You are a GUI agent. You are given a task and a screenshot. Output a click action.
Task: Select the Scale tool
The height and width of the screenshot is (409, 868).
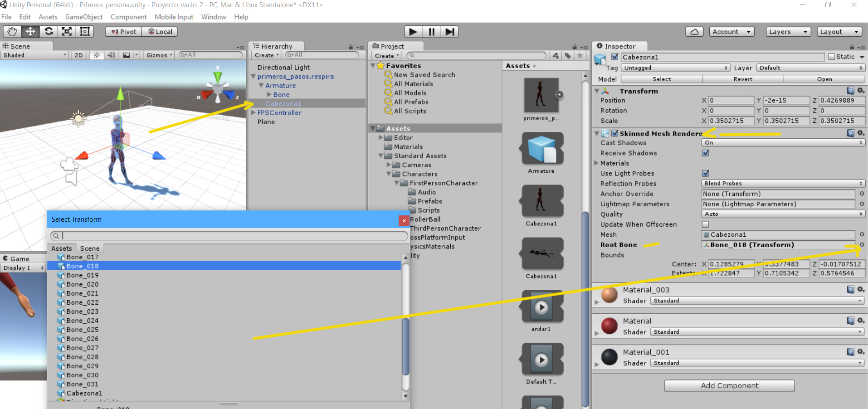(67, 32)
